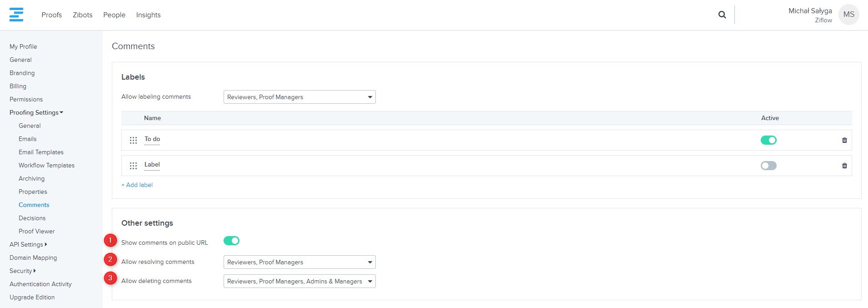Disable the "To do" label active toggle
This screenshot has width=868, height=308.
point(768,140)
